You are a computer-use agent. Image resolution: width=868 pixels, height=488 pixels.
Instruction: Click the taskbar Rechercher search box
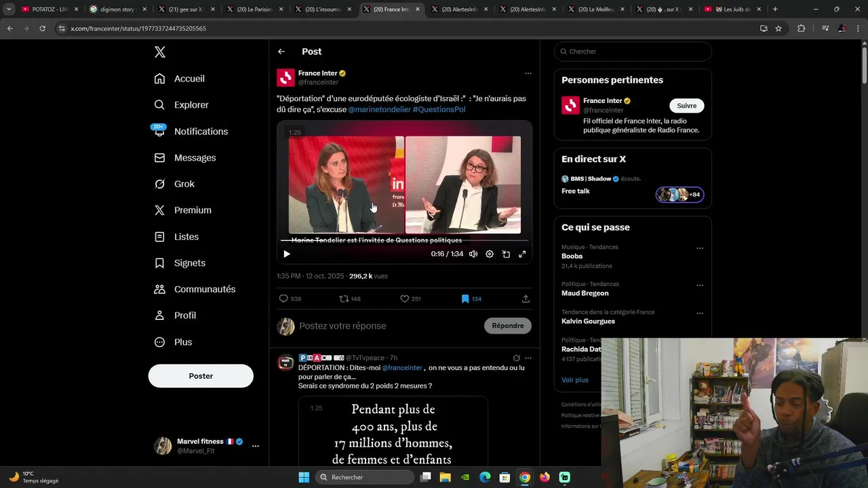[x=365, y=477]
